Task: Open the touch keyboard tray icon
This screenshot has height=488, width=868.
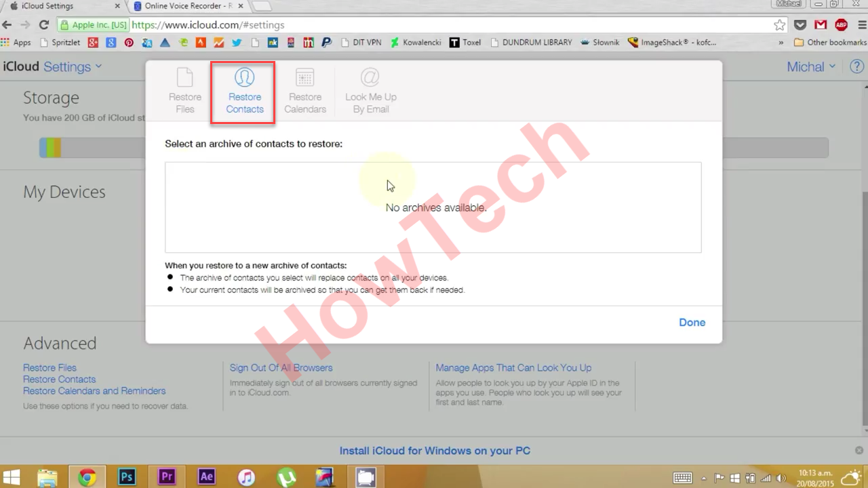Action: pos(682,477)
